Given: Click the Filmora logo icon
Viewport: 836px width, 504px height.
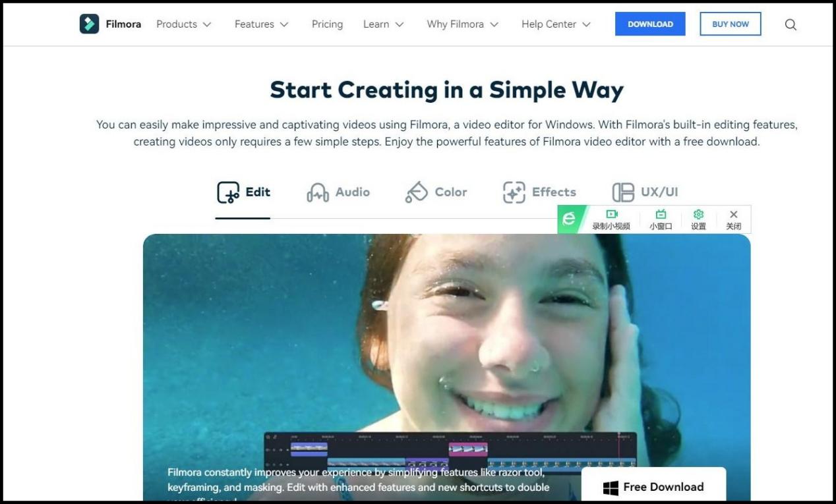Looking at the screenshot, I should (89, 24).
